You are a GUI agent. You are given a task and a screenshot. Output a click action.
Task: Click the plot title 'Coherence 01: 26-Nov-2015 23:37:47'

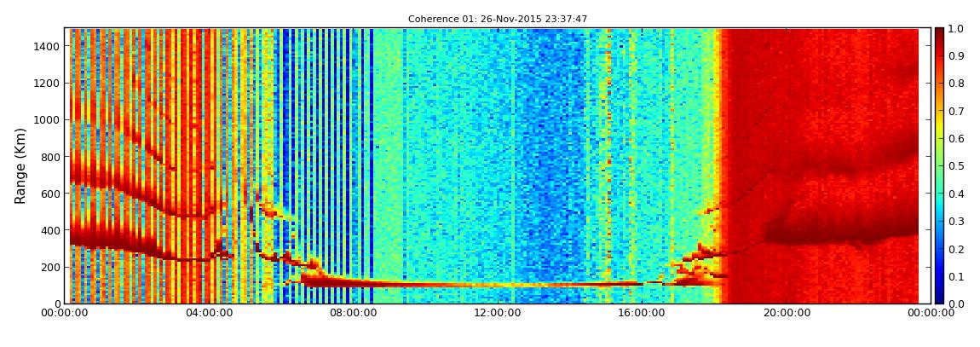point(498,20)
